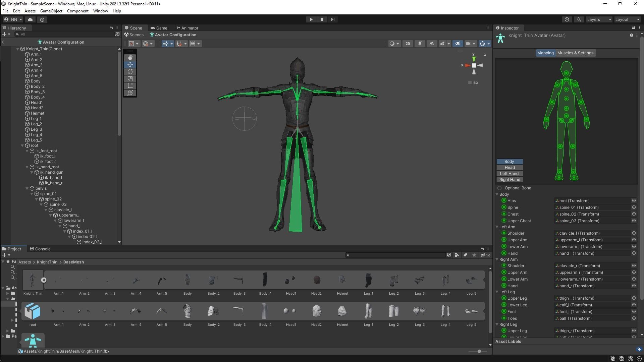Select the Rect transform tool
Image resolution: width=644 pixels, height=362 pixels.
(130, 86)
